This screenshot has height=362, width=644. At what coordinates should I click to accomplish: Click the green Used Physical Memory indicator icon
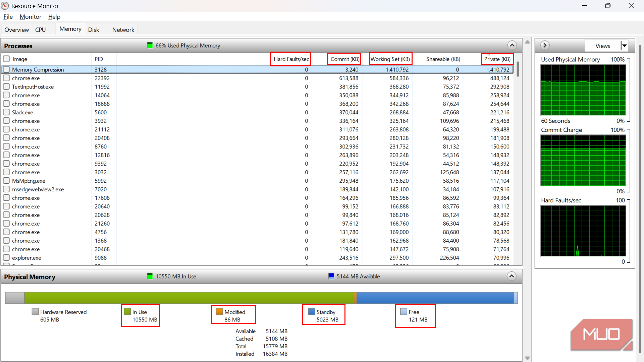point(150,45)
